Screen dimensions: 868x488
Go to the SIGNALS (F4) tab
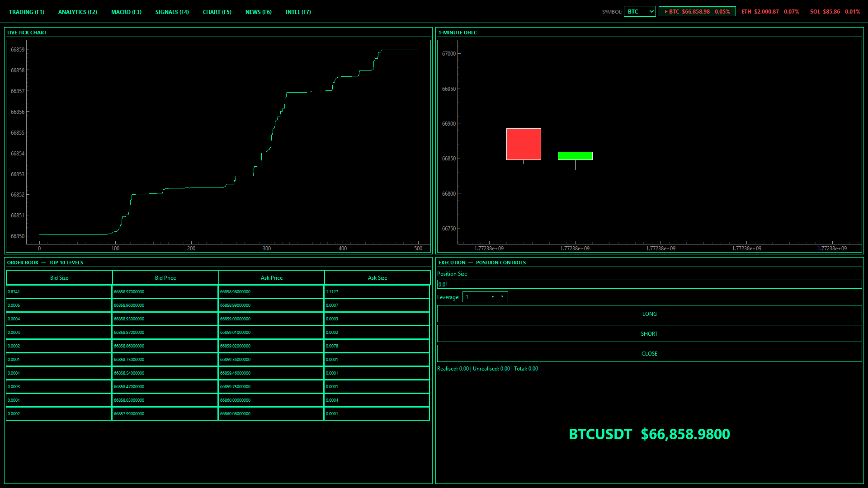pos(172,12)
